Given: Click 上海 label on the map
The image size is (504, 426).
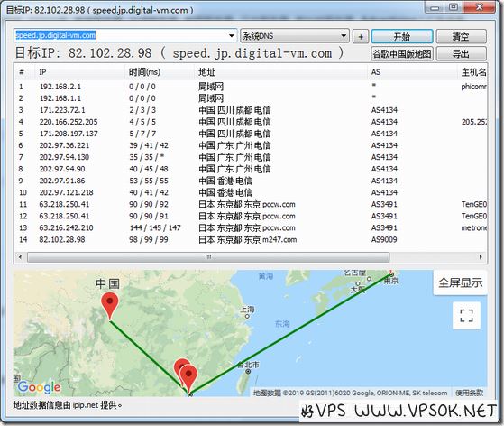Looking at the screenshot, I should [x=248, y=310].
